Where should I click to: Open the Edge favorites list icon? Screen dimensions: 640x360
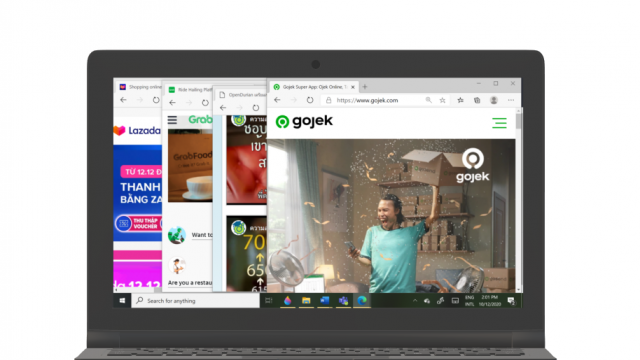point(460,100)
